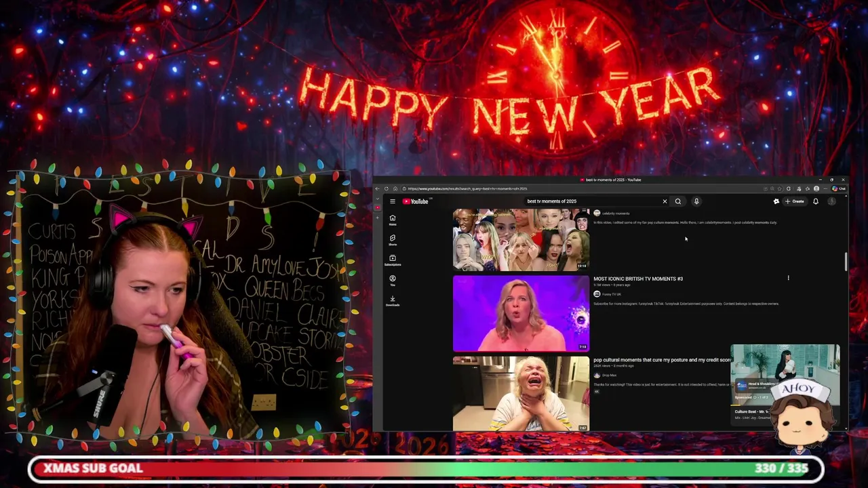This screenshot has width=868, height=488.
Task: Click the 4K badge under pop cultural video
Action: 597,391
